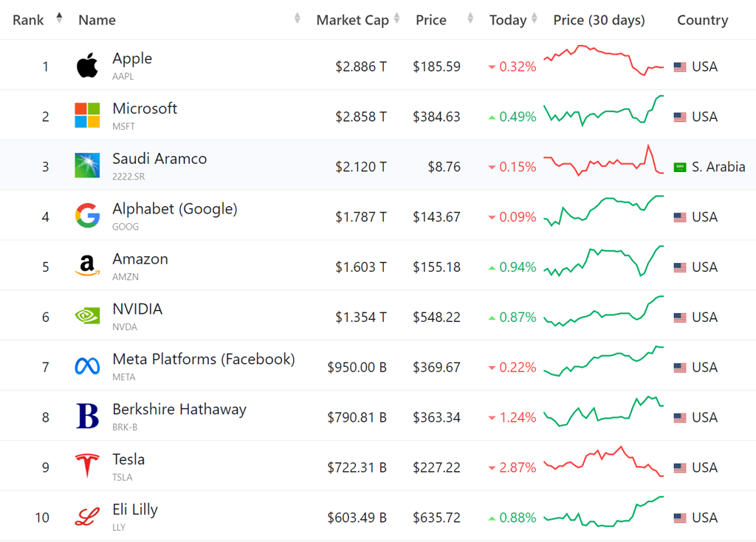This screenshot has height=542, width=756.
Task: Open the Berkshire Hathaway company link
Action: tap(179, 409)
